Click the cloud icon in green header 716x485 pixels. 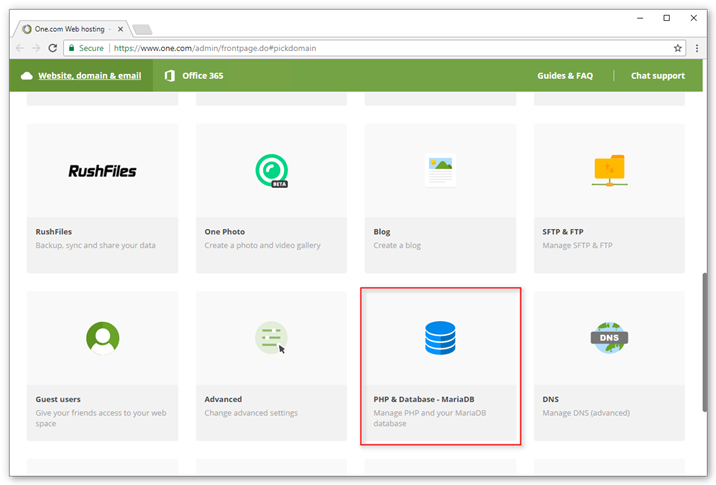point(26,76)
